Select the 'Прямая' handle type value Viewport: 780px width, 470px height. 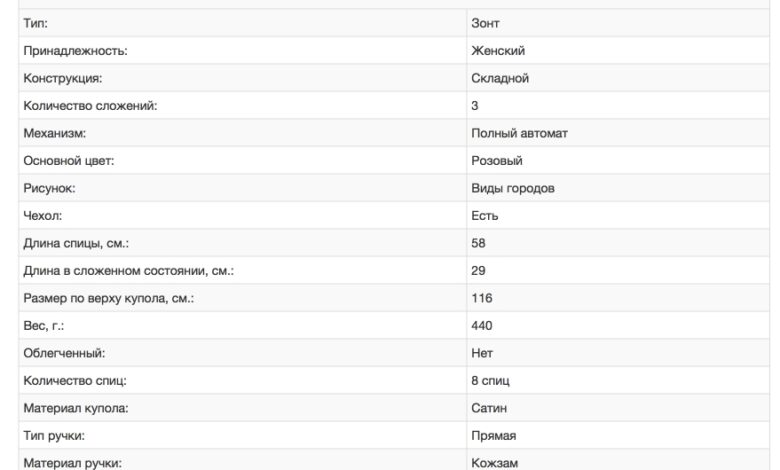point(494,436)
